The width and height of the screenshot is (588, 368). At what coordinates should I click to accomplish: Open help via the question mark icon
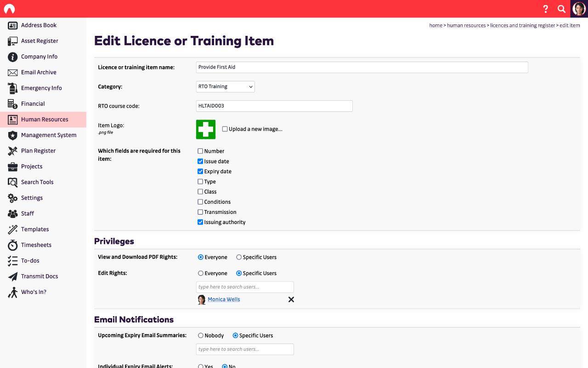coord(546,9)
